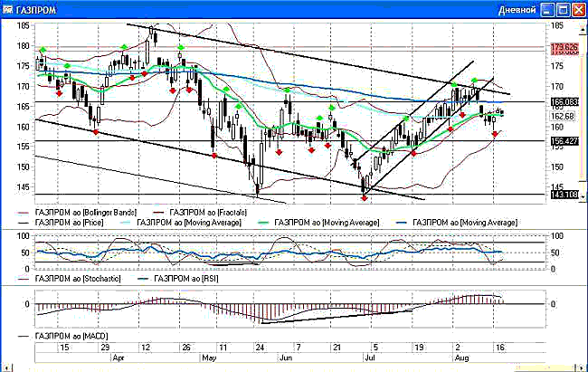This screenshot has height=372, width=588.
Task: Click the green Moving Average legend entry
Action: pos(319,223)
